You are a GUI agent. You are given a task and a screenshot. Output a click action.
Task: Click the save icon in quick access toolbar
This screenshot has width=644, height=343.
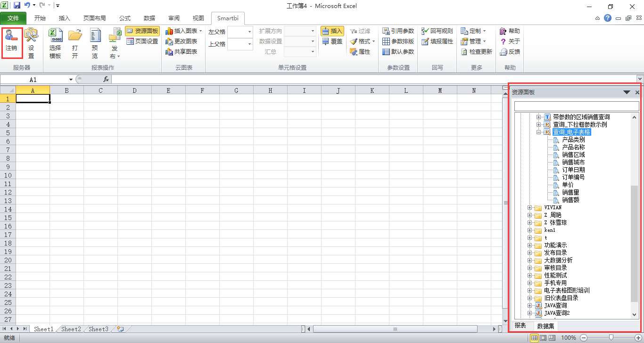point(17,6)
